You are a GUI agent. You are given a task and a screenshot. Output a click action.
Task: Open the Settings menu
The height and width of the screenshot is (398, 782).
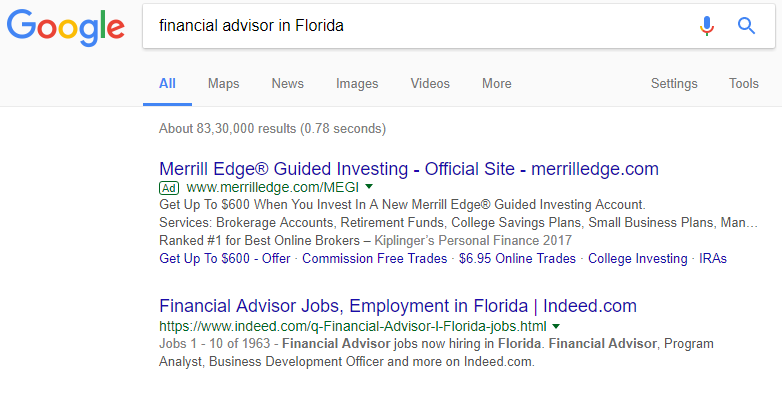click(x=674, y=83)
